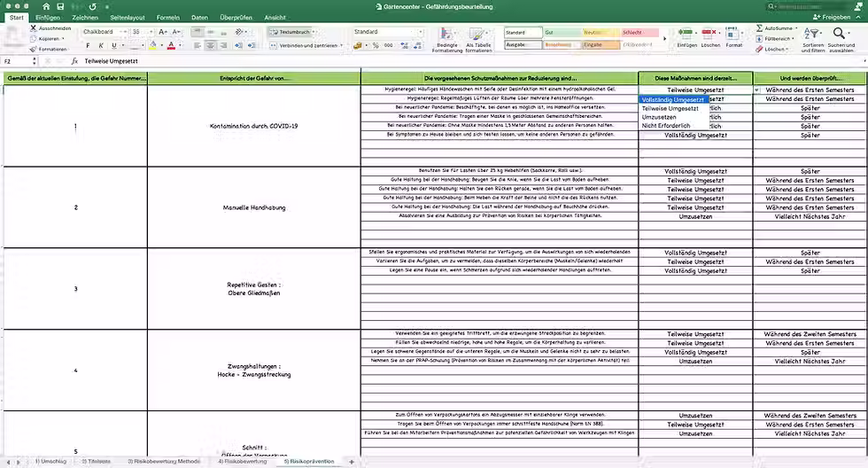
Task: Open the Standard number format dropdown
Action: [419, 32]
